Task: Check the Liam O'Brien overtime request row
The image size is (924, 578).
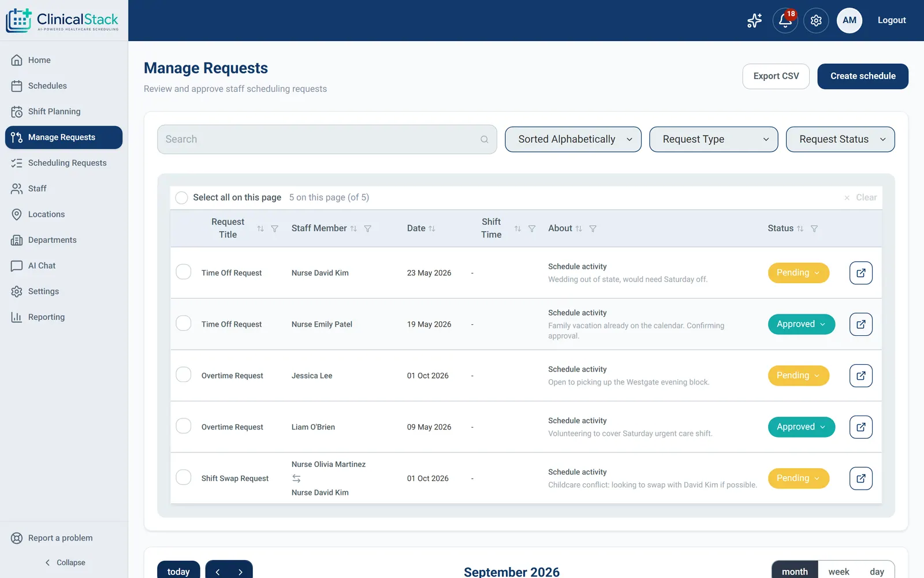Action: click(184, 426)
